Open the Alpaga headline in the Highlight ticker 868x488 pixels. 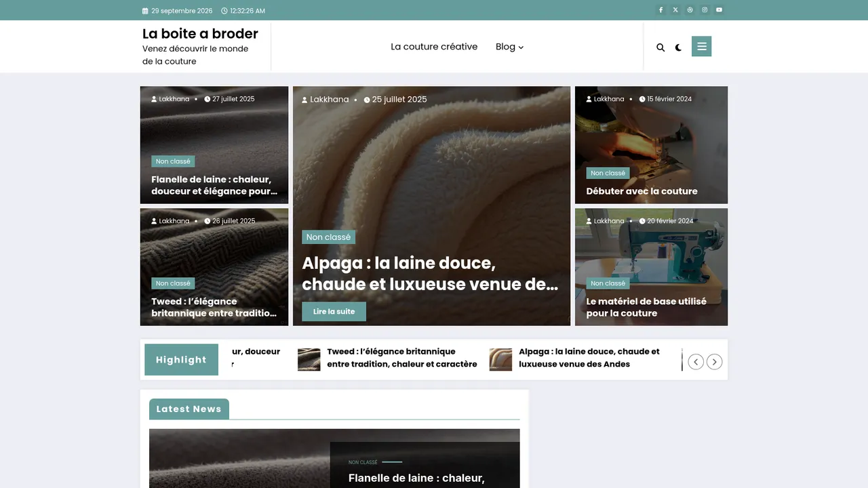point(589,358)
